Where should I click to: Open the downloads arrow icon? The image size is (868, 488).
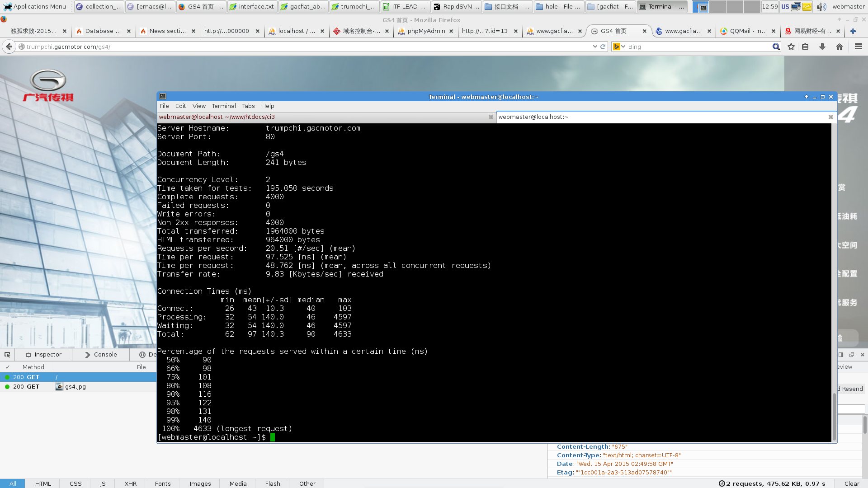click(x=822, y=47)
